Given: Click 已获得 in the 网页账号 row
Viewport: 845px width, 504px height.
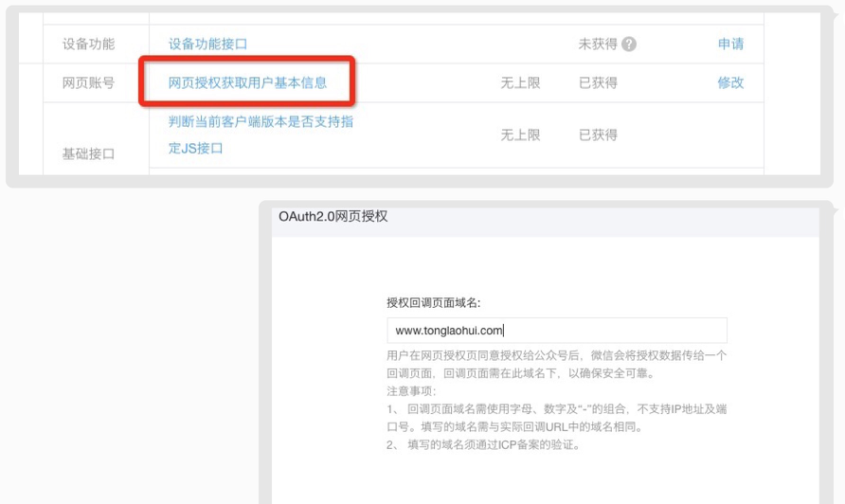Looking at the screenshot, I should [x=598, y=82].
